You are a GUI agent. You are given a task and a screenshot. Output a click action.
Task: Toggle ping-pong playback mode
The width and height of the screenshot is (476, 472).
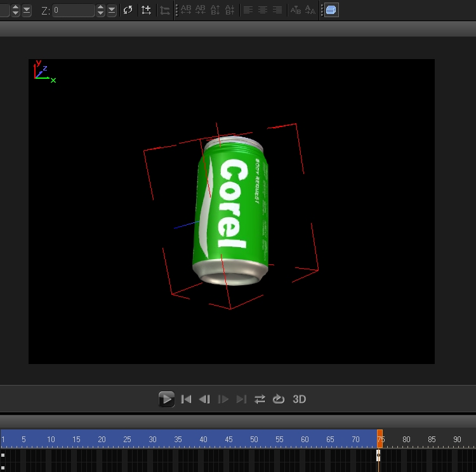(260, 399)
